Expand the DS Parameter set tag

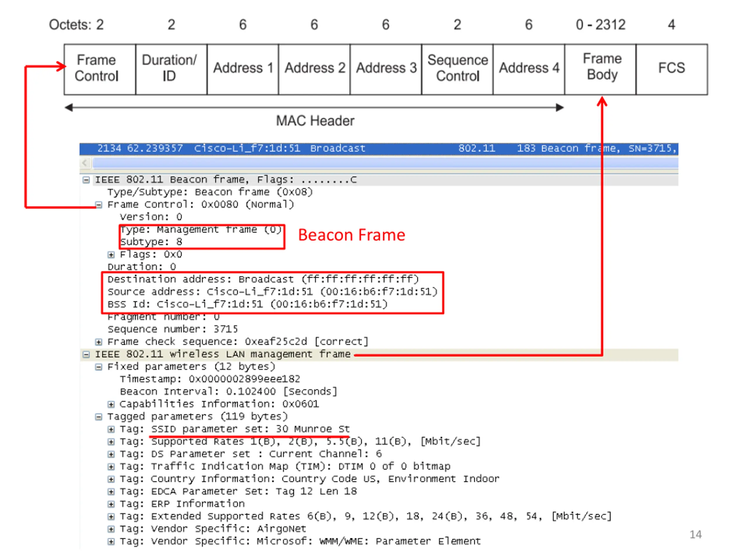tap(111, 455)
